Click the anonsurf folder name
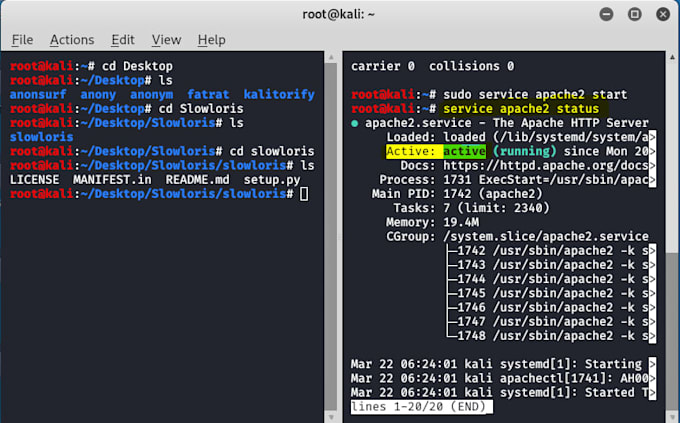680x423 pixels. (x=38, y=95)
